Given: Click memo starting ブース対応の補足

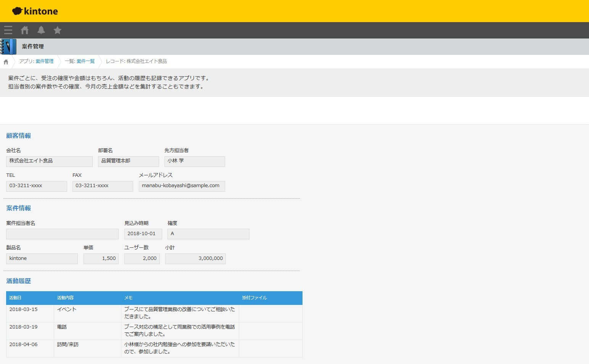Looking at the screenshot, I should click(180, 330).
